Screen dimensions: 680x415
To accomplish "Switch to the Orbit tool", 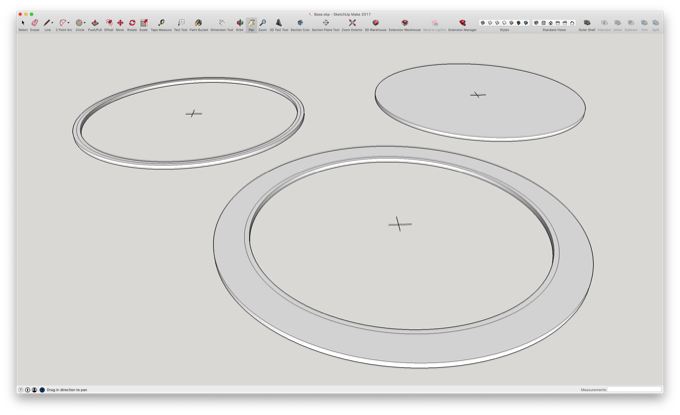I will point(239,23).
